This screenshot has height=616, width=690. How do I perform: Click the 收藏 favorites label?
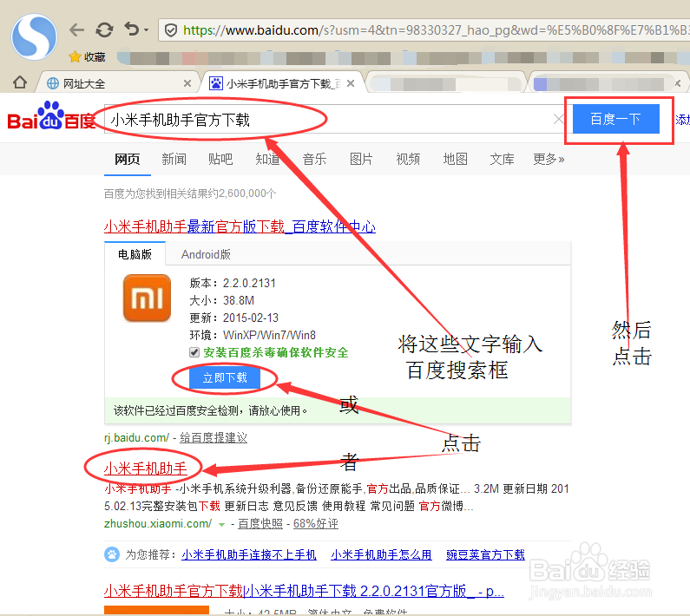click(x=95, y=56)
